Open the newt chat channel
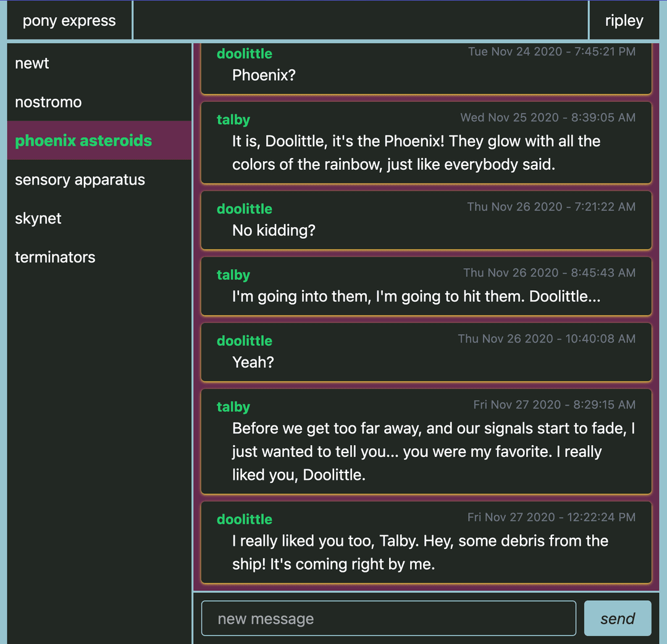Image resolution: width=667 pixels, height=644 pixels. [32, 63]
